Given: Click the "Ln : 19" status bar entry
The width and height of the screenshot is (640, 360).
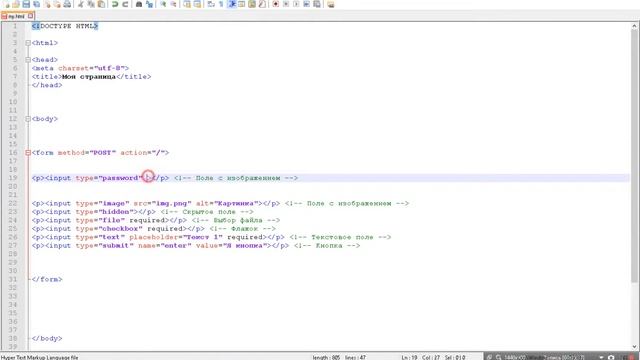Looking at the screenshot, I should pos(409,357).
